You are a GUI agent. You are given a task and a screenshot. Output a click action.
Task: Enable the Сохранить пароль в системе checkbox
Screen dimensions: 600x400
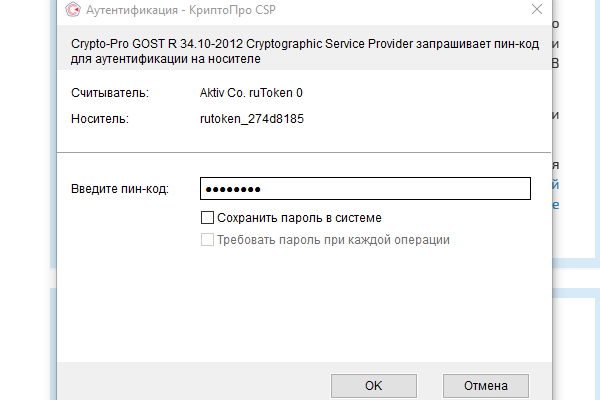tap(207, 217)
